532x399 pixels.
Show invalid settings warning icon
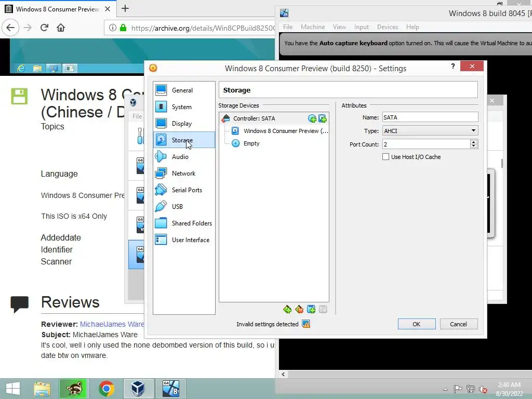tap(306, 324)
